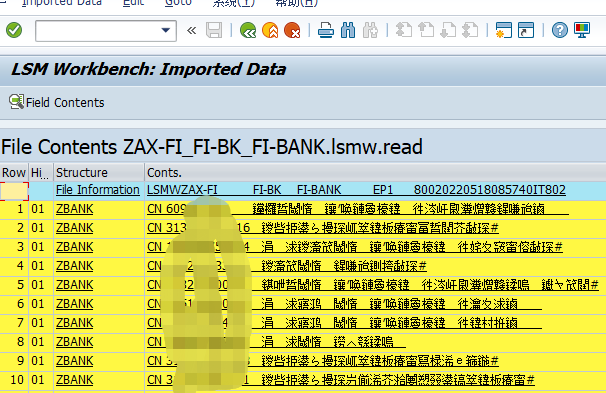This screenshot has height=393, width=606.
Task: Click the Print icon
Action: pyautogui.click(x=326, y=30)
